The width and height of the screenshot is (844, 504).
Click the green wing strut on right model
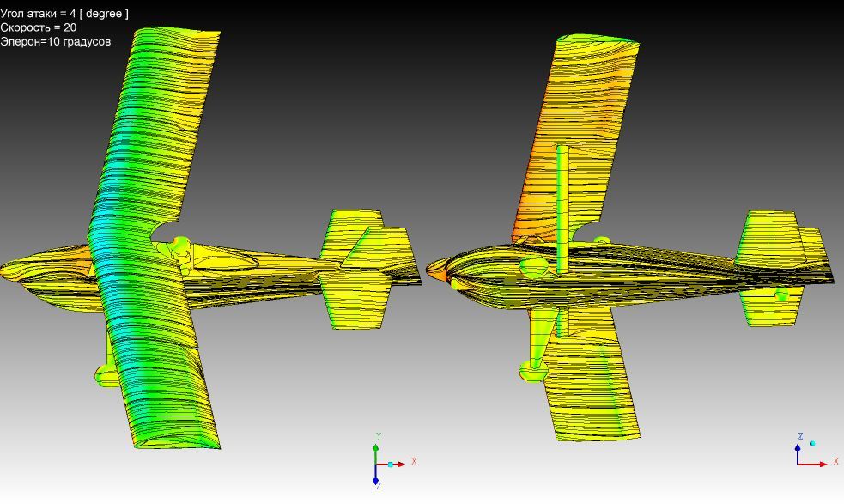[562, 206]
